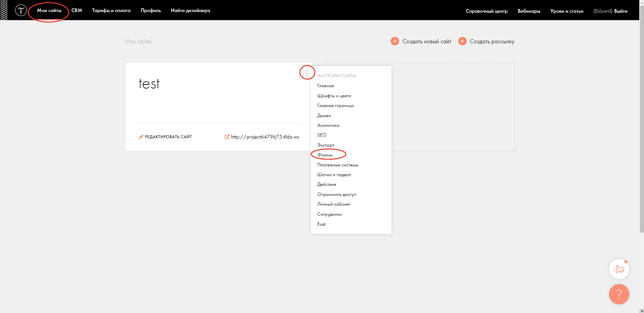Click the pencil icon to edit site
The width and height of the screenshot is (644, 313).
[141, 137]
